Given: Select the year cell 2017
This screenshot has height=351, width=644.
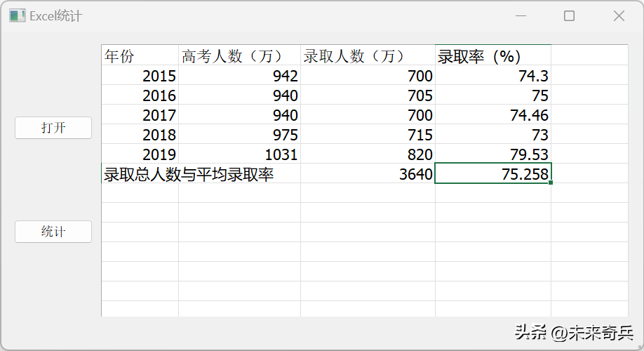Looking at the screenshot, I should (x=140, y=114).
